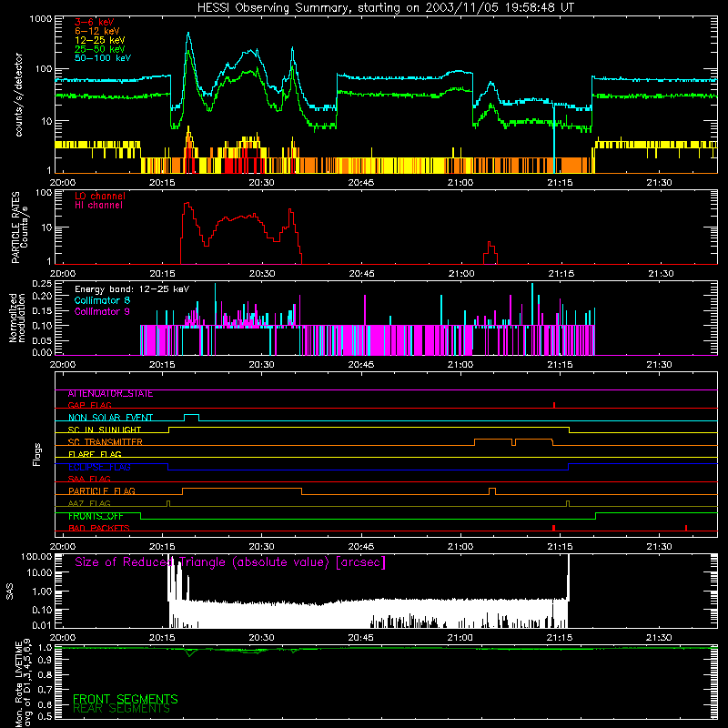This screenshot has width=728, height=728.
Task: Click the SC_IN_SUNLIGHT flag label
Action: (105, 430)
